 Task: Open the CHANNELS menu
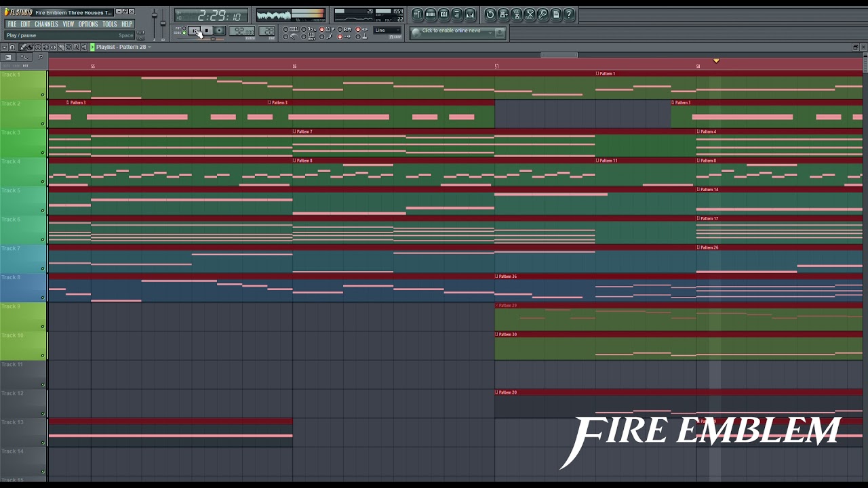click(x=46, y=24)
